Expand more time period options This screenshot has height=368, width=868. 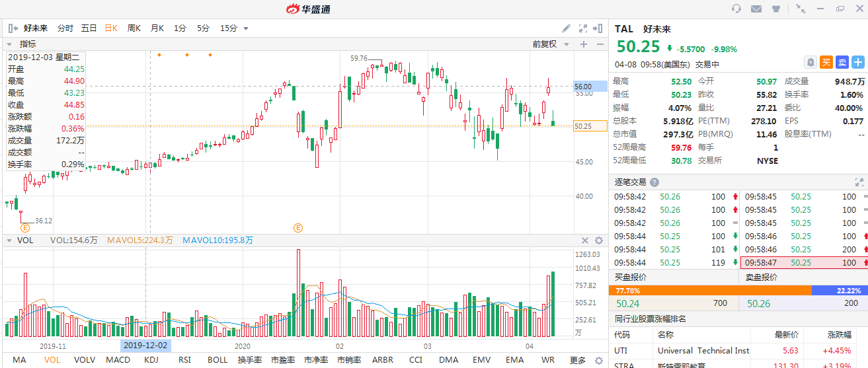coord(246,28)
